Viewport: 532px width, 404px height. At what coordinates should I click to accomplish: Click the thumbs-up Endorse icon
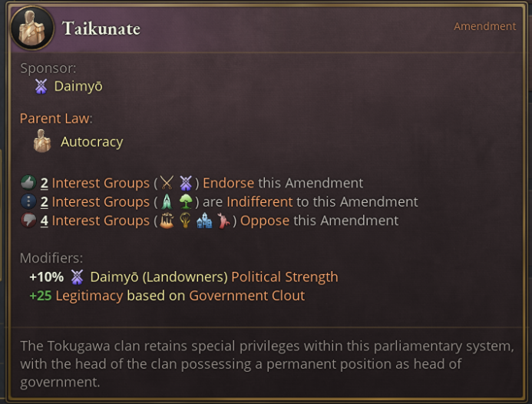(x=28, y=183)
